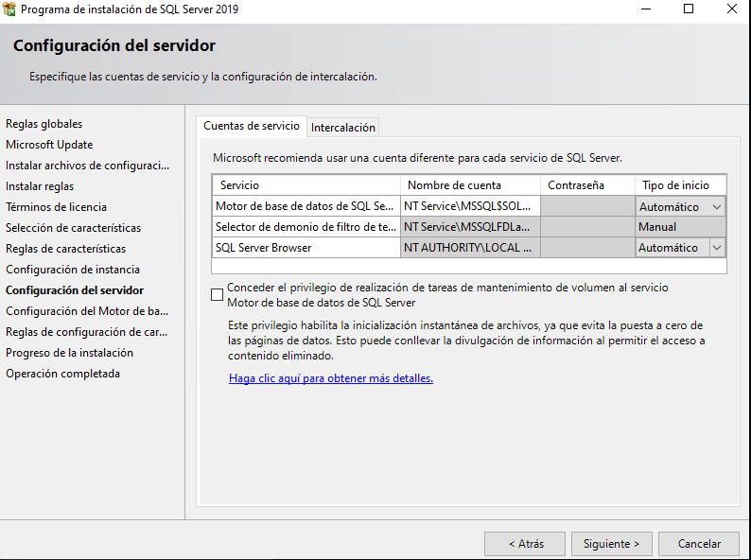
Task: Open the 'Haga clic aquí para obtener más detalles' link
Action: (x=331, y=378)
